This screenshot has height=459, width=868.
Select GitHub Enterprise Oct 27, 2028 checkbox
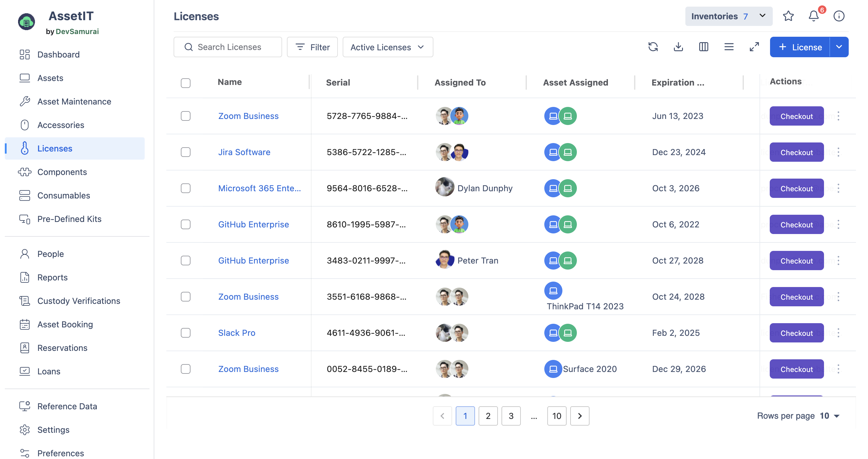point(185,260)
